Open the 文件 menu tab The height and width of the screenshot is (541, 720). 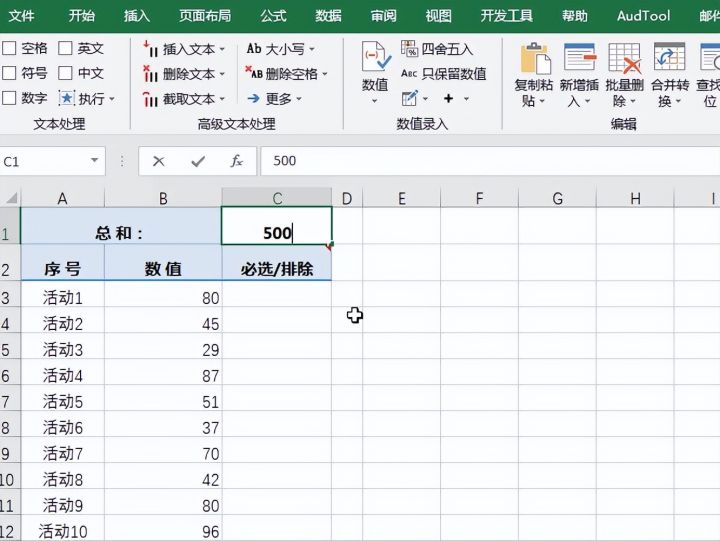tap(21, 16)
